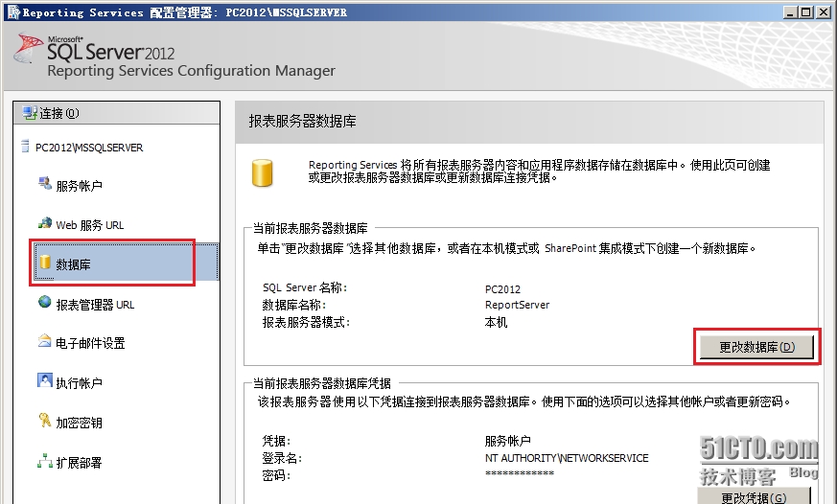Click the 登录名 label
Screen dimensions: 837x504
(283, 458)
